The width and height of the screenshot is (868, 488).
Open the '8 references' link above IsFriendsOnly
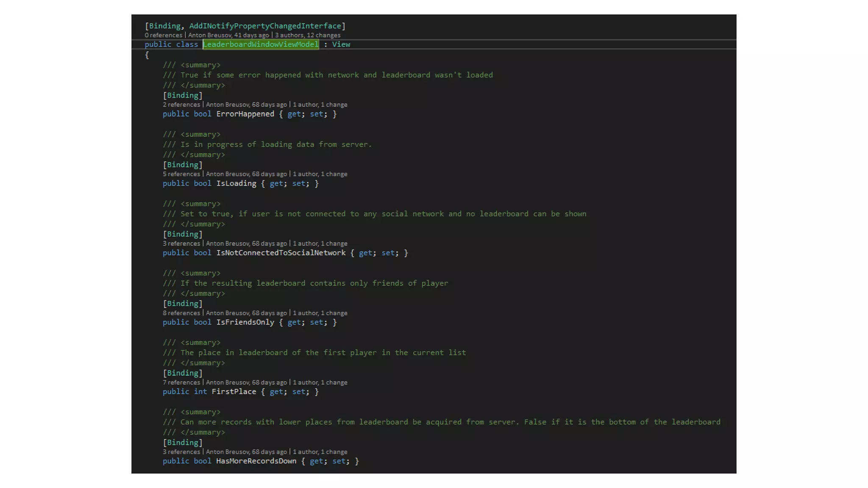[x=181, y=313]
